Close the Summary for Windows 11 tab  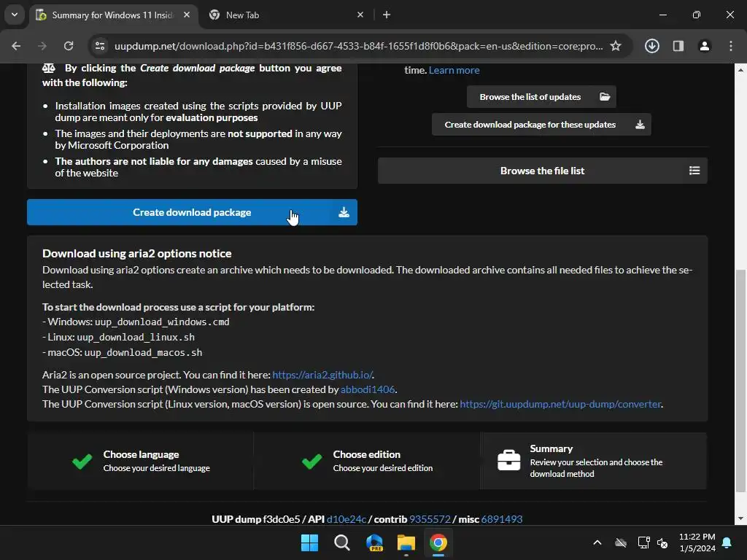pyautogui.click(x=187, y=15)
